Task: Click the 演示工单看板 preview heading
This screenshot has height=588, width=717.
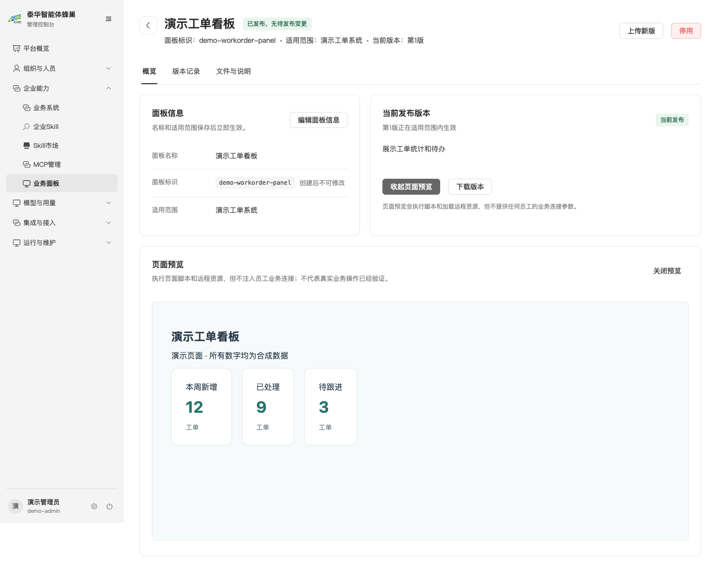Action: pyautogui.click(x=205, y=337)
